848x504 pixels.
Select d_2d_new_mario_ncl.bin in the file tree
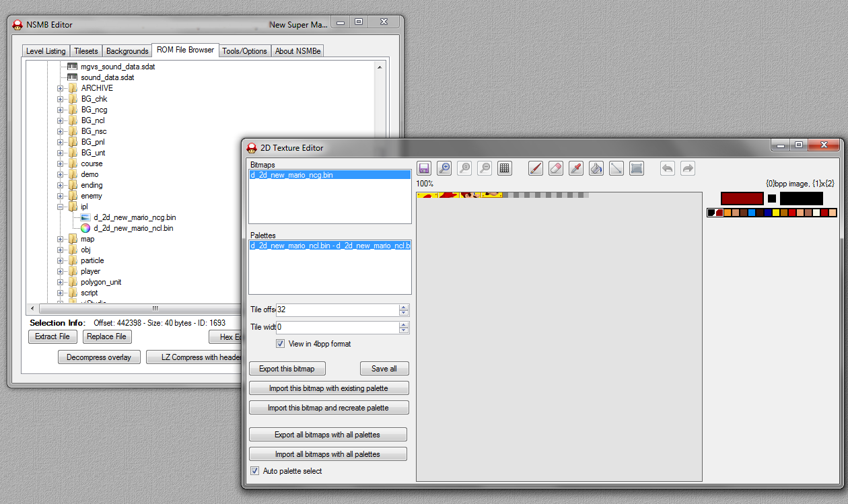(133, 228)
